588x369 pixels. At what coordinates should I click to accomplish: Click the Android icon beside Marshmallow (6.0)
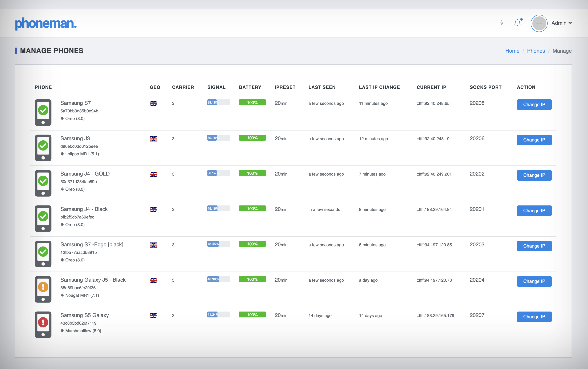[62, 331]
